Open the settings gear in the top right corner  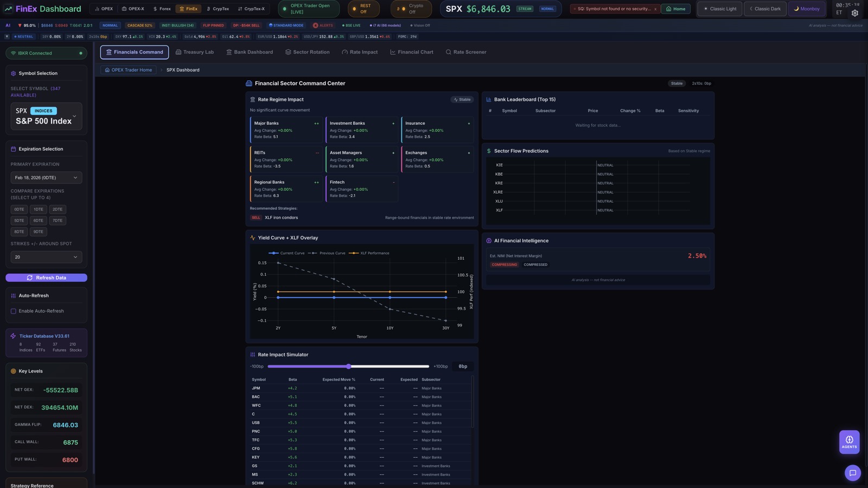855,13
